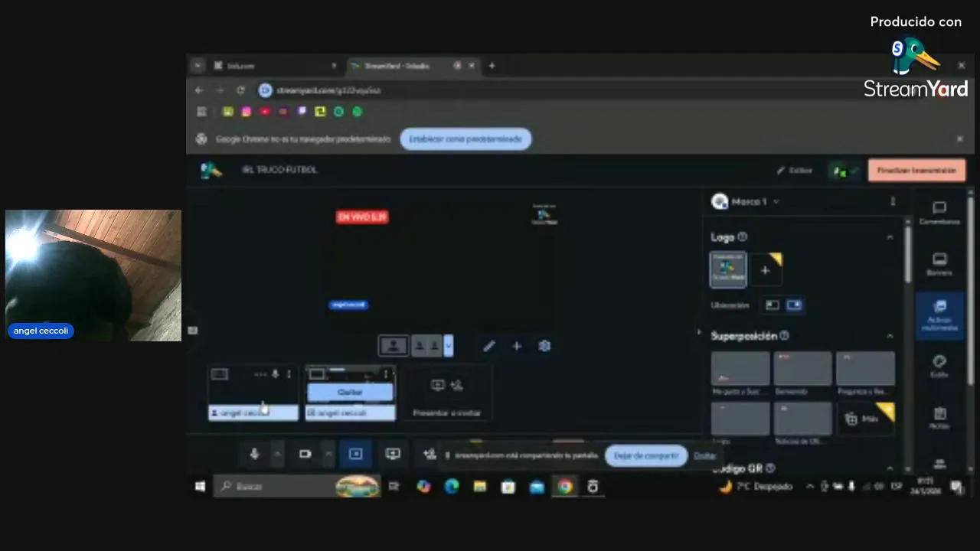Click the Superposición info icon
This screenshot has height=551, width=980.
point(784,336)
